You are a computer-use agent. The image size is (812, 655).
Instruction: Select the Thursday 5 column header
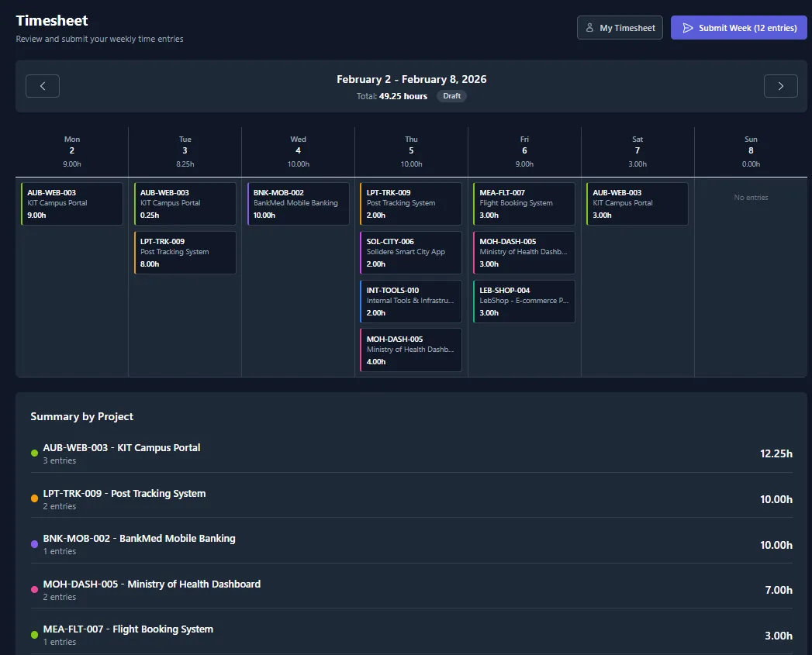(x=411, y=150)
